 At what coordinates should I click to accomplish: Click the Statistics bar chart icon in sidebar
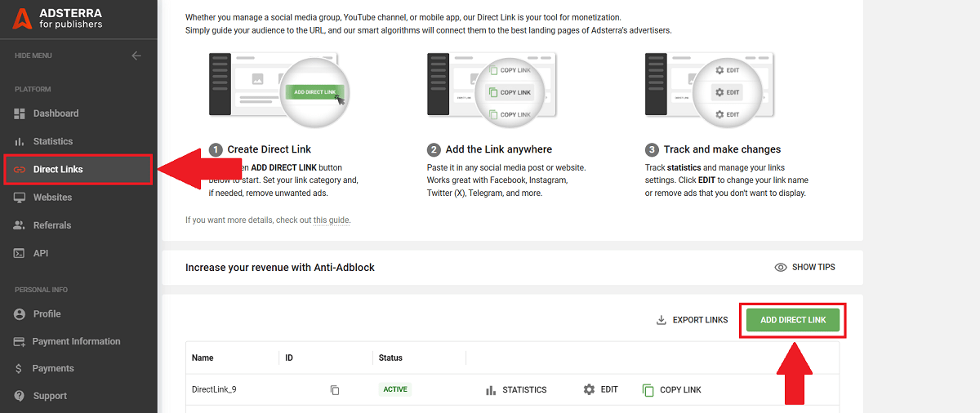pyautogui.click(x=20, y=141)
